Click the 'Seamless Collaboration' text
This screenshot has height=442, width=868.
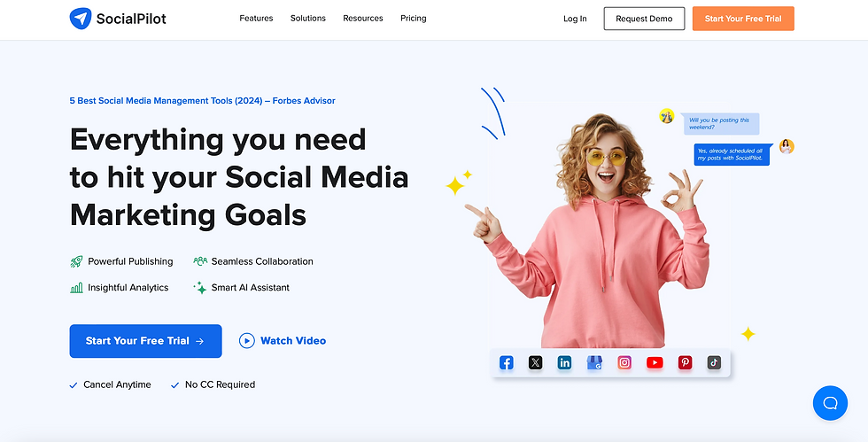(262, 261)
